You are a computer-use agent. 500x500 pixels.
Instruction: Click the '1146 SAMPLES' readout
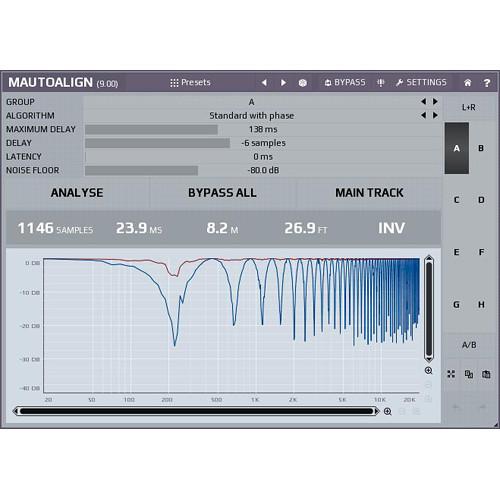55,228
